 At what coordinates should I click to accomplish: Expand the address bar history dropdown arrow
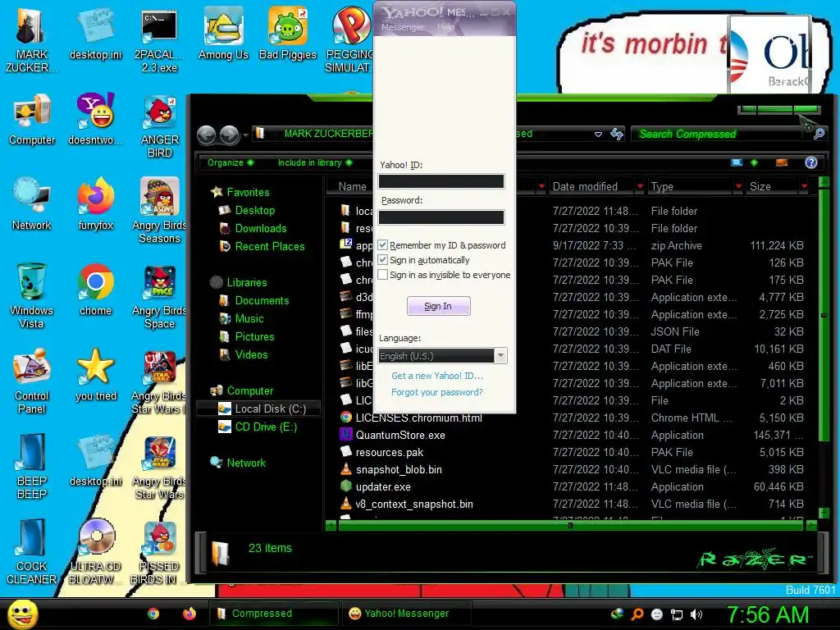pos(598,134)
